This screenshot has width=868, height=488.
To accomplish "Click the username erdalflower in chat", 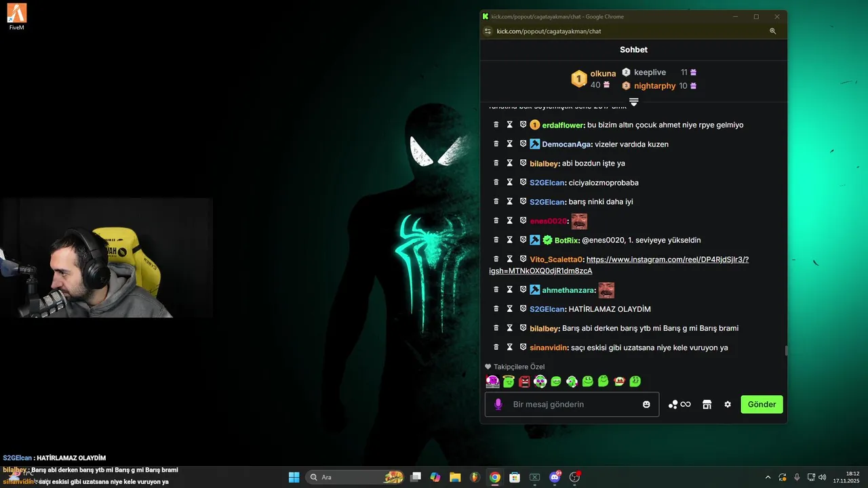I will click(563, 125).
